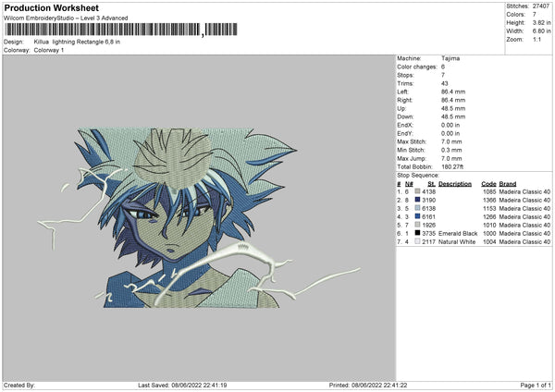The height and width of the screenshot is (392, 555).
Task: Click the Production Worksheet title
Action: click(51, 7)
